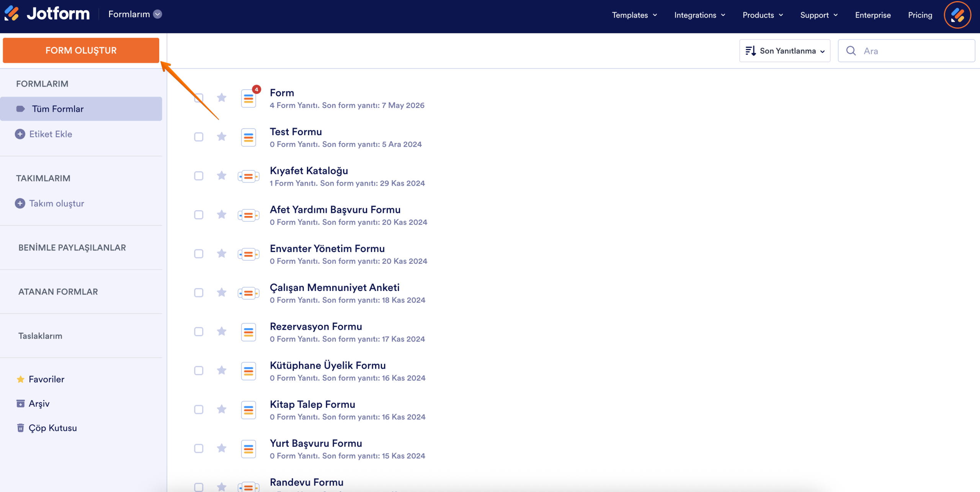Select the Test Formu checkbox
Image resolution: width=980 pixels, height=492 pixels.
tap(199, 137)
